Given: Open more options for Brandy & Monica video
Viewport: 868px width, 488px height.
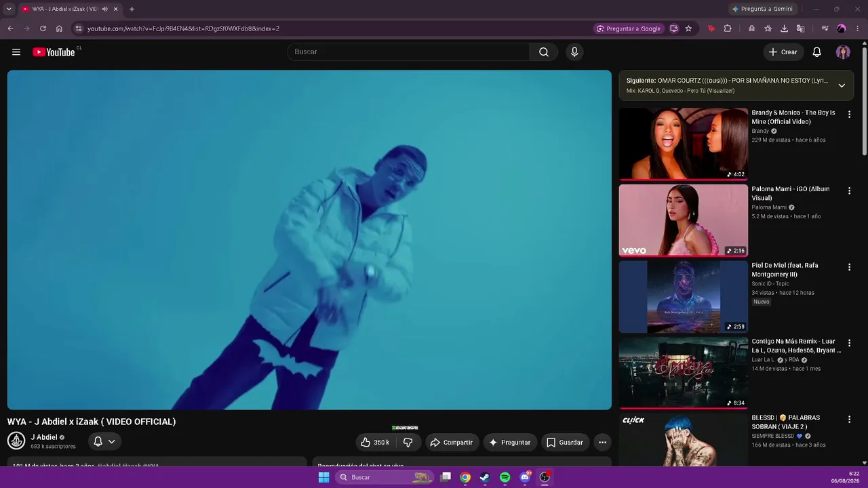Looking at the screenshot, I should click(849, 115).
